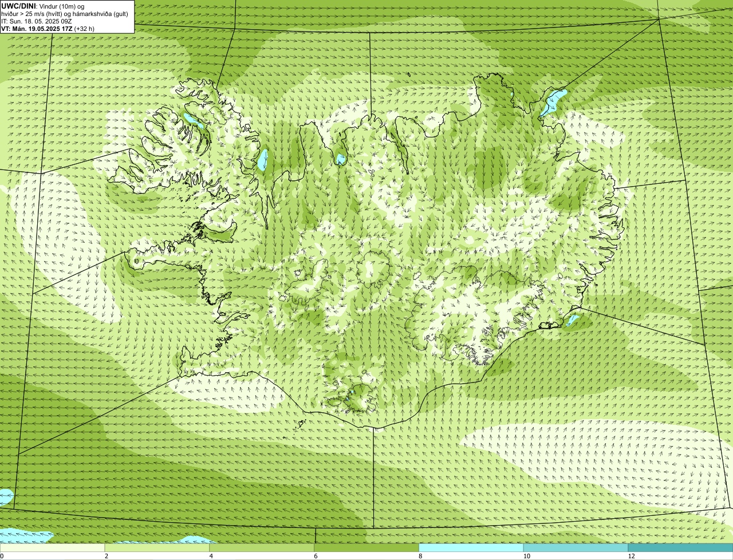Viewport: 733px width, 560px height.
Task: Click the scale label '8'
Action: tap(420, 556)
